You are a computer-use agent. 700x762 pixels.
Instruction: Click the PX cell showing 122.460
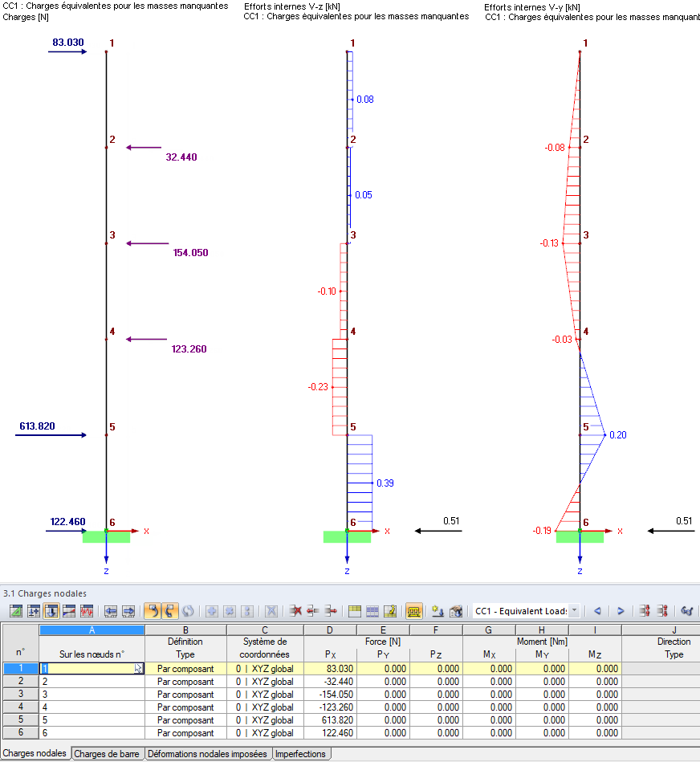point(330,732)
